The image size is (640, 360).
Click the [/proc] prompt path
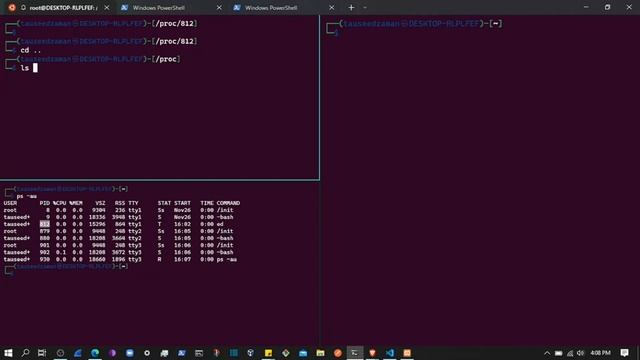[x=166, y=59]
